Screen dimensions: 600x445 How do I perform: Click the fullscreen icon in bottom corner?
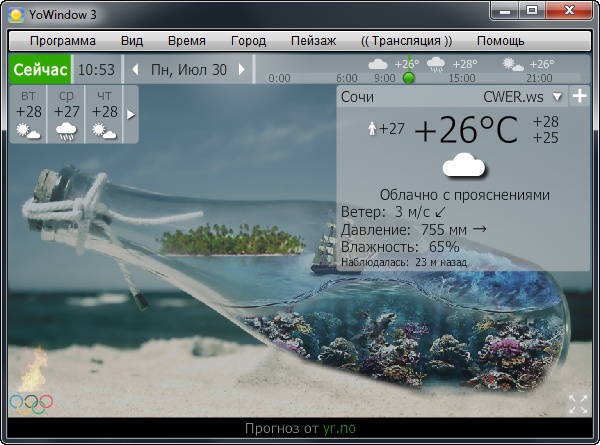click(x=577, y=404)
